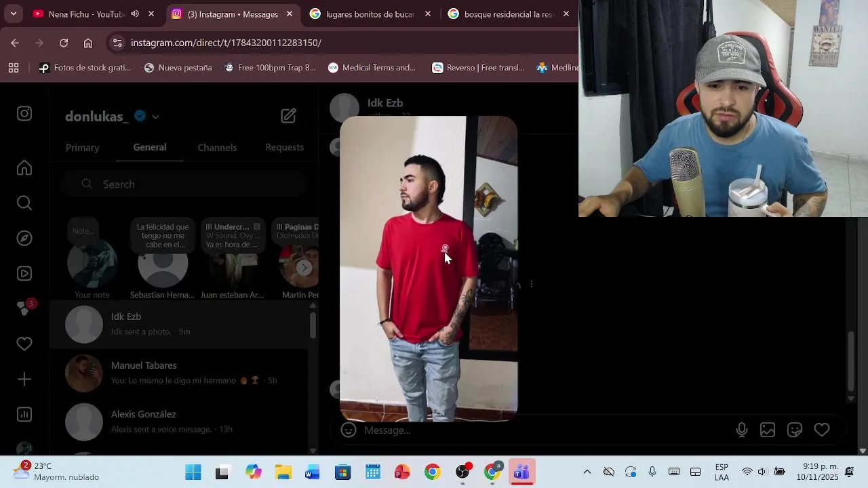Switch to the Primary messages tab
Viewport: 868px width, 488px height.
tap(82, 147)
